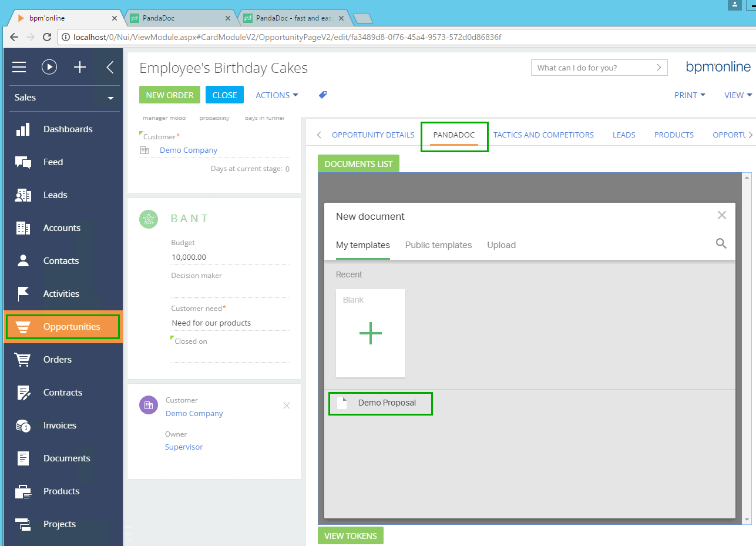
Task: Click the quick add plus icon
Action: click(80, 68)
